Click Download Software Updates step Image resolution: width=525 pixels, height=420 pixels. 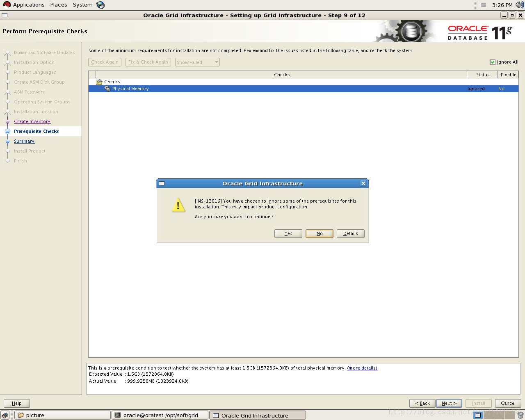pyautogui.click(x=44, y=52)
